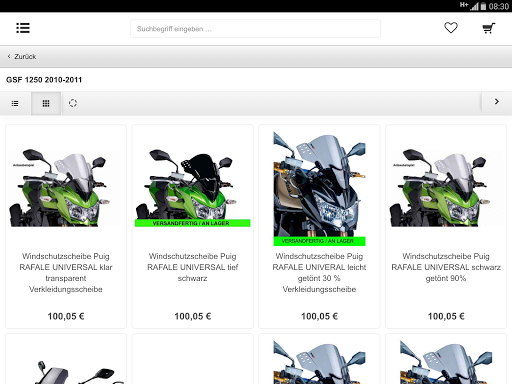512x384 pixels.
Task: Open the wishlist heart icon
Action: [x=451, y=28]
